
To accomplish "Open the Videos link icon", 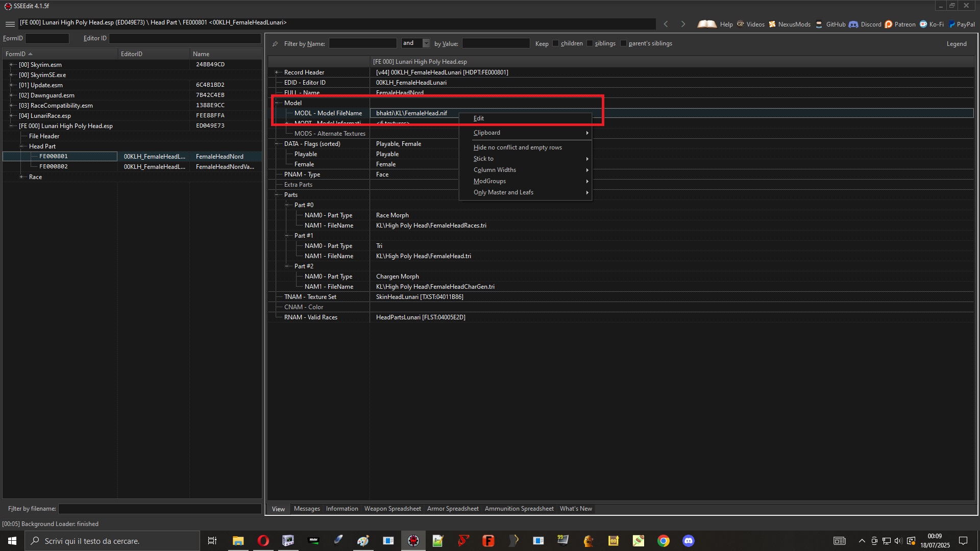I will coord(741,24).
